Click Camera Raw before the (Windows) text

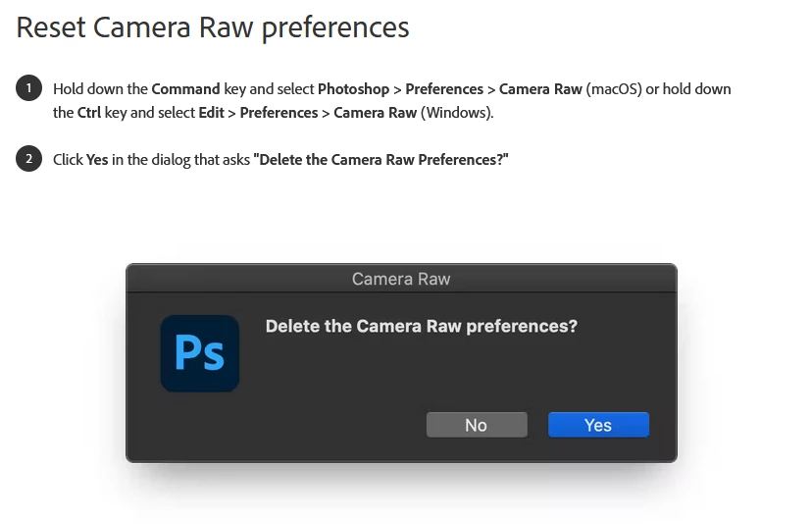[375, 112]
